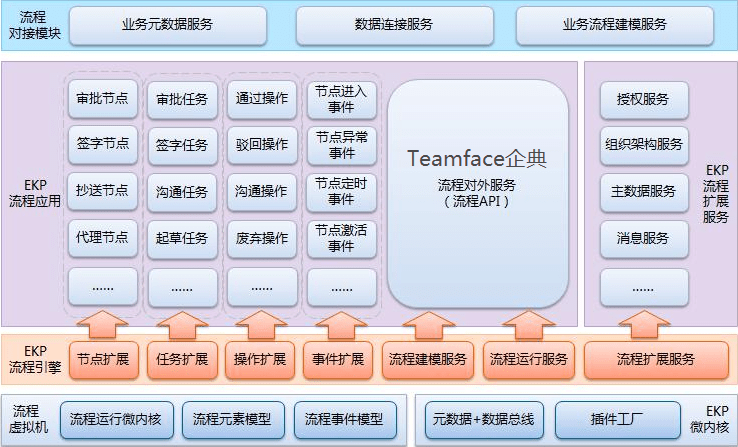Select the 元数据+数据总线 box
This screenshot has width=738, height=447.
480,419
